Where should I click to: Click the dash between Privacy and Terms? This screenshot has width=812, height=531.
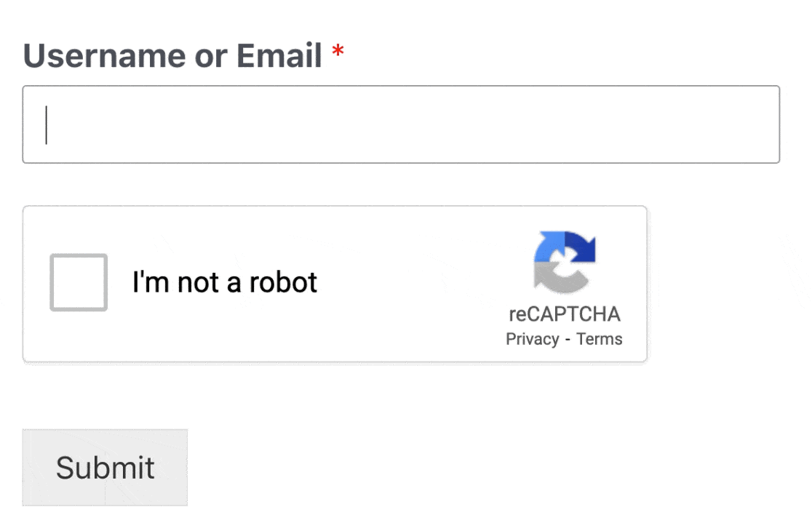pyautogui.click(x=568, y=340)
